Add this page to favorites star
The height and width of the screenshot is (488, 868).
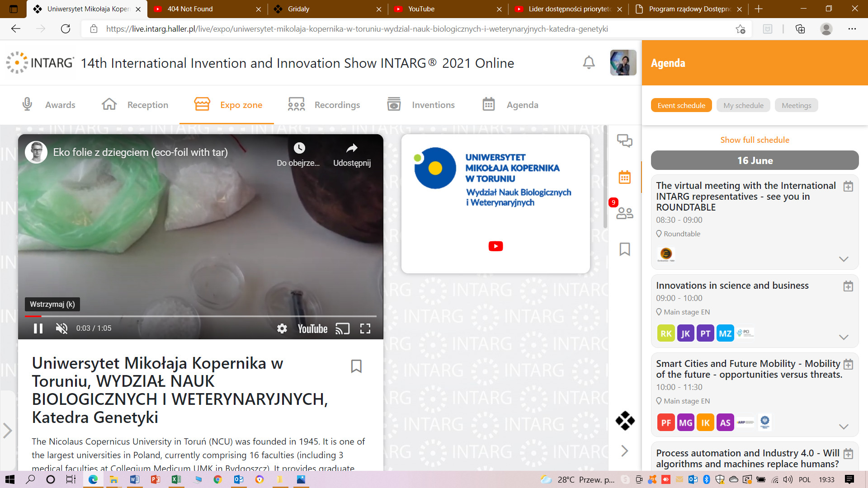[x=741, y=29]
